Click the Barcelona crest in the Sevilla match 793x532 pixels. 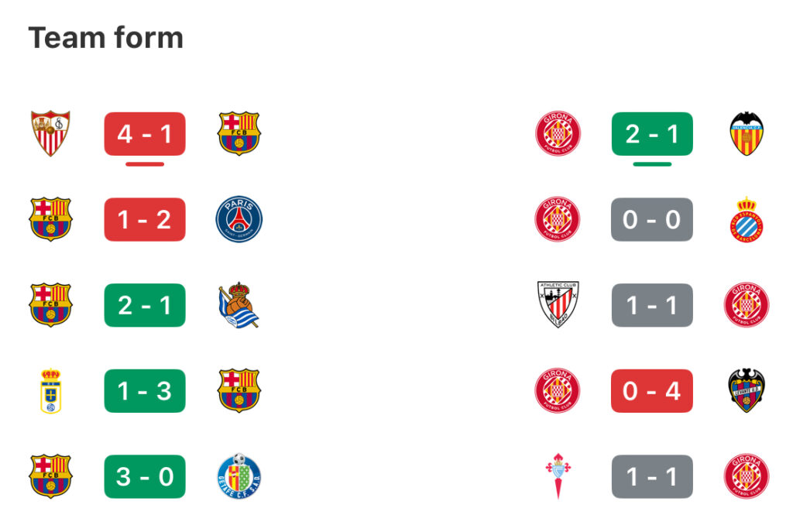coord(239,133)
